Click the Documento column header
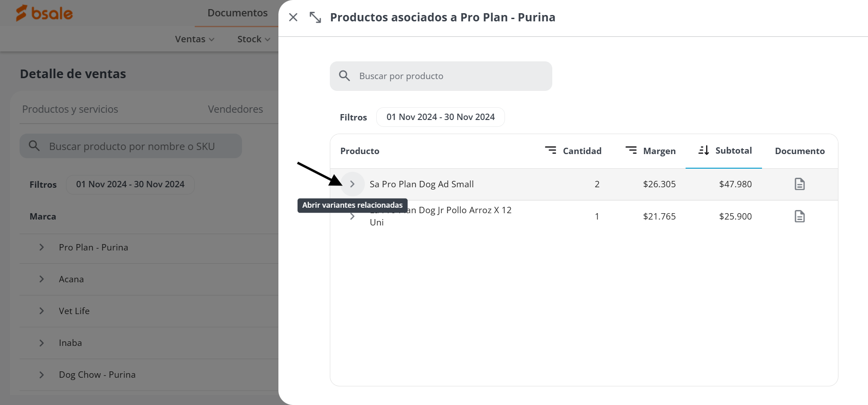This screenshot has height=405, width=868. tap(799, 151)
